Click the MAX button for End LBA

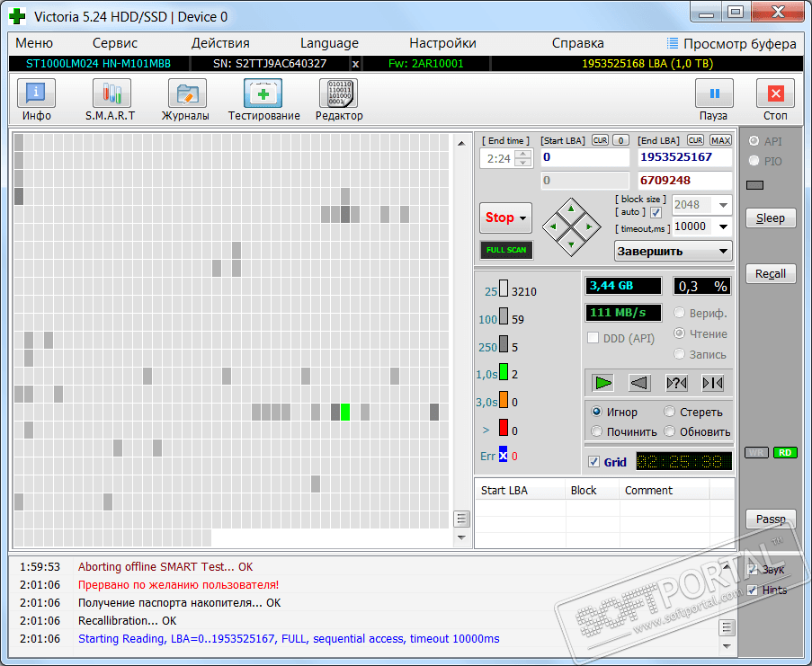click(x=720, y=140)
